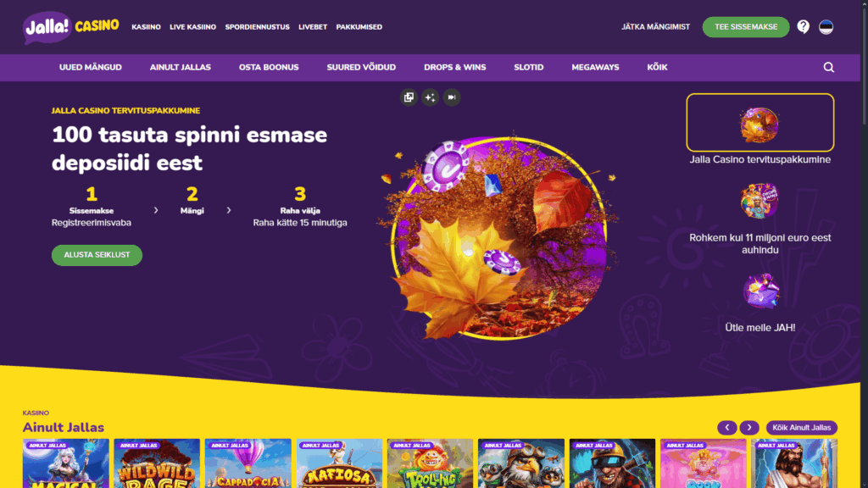Select the Jalla Casino tervituspakkumine slide thumbnail

coord(760,122)
